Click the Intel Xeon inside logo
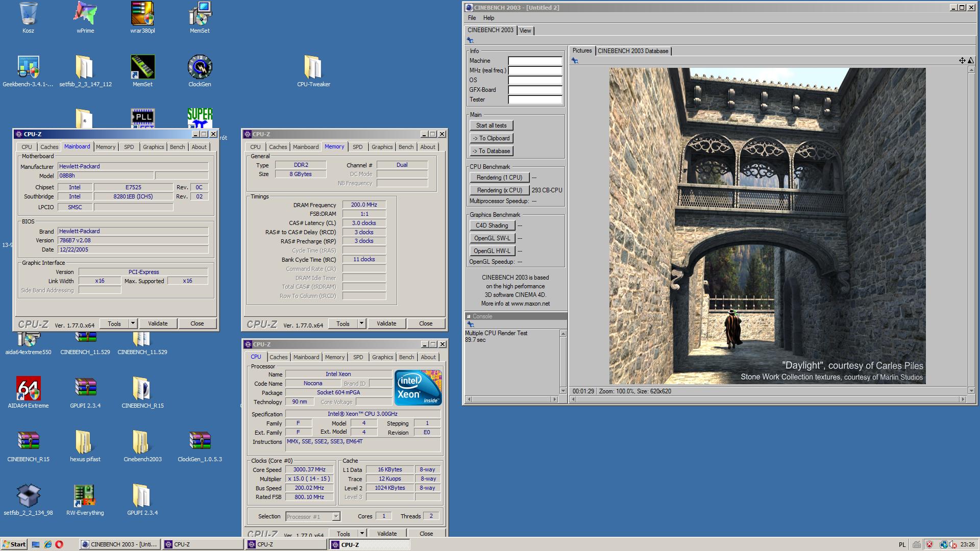The width and height of the screenshot is (980, 551). [418, 388]
